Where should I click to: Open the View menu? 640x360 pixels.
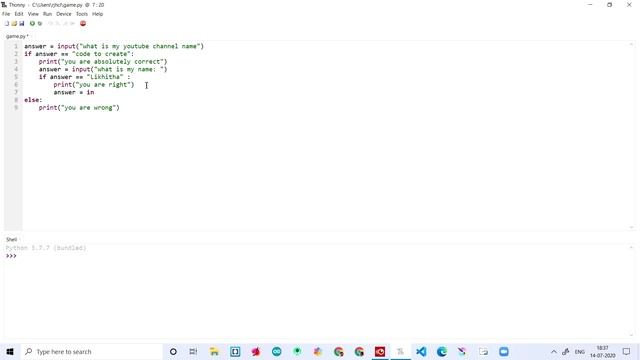pos(33,14)
